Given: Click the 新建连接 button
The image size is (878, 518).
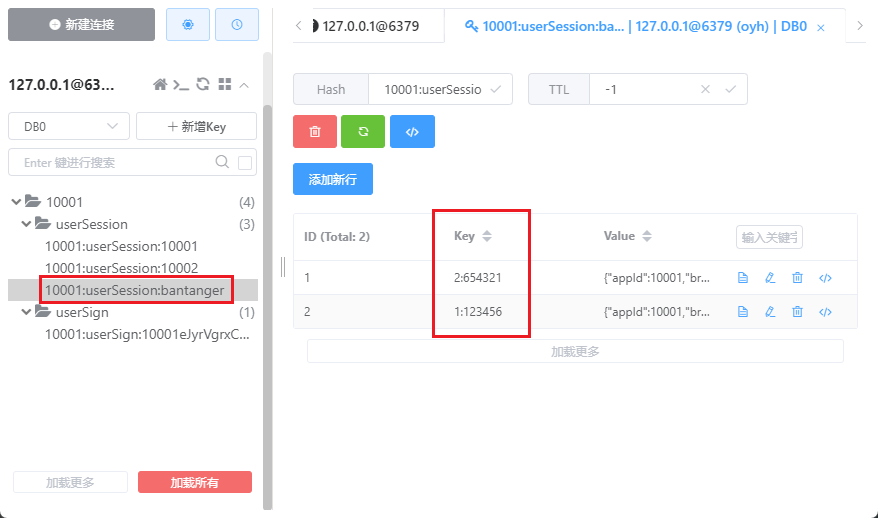Looking at the screenshot, I should click(x=81, y=25).
